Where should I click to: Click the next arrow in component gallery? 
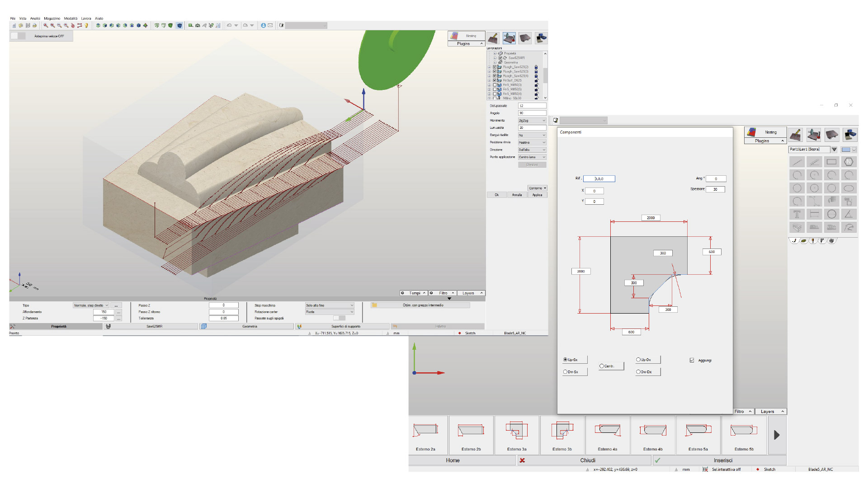coord(777,435)
